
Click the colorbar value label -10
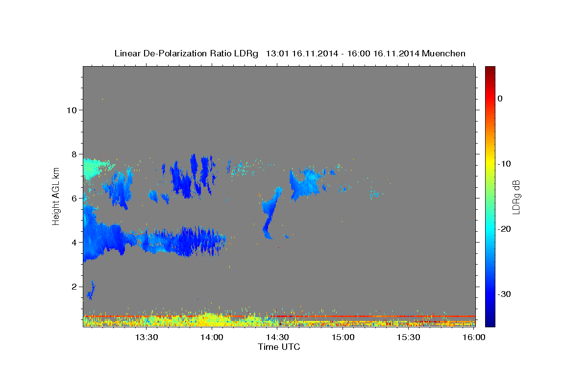(x=504, y=164)
